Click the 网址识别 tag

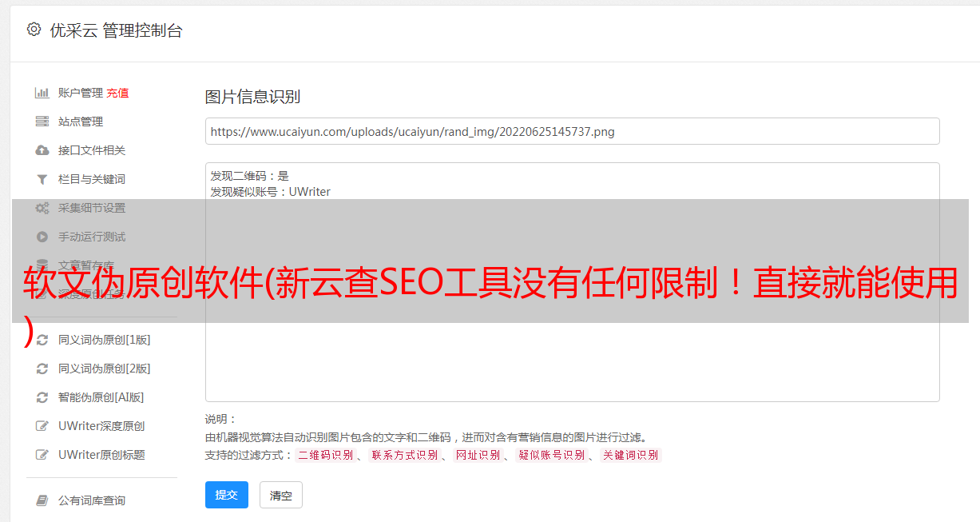[x=478, y=455]
